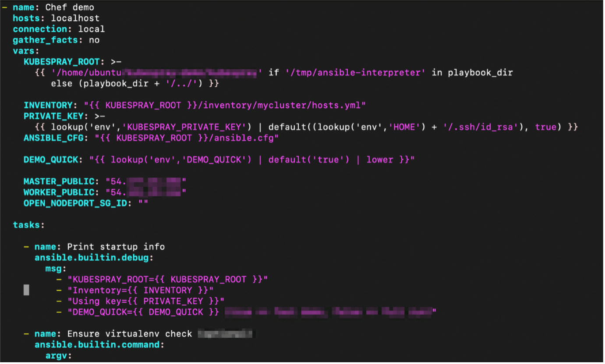605x364 pixels.
Task: Select the KUBESPRAY_ROOT variable name
Action: pos(60,61)
